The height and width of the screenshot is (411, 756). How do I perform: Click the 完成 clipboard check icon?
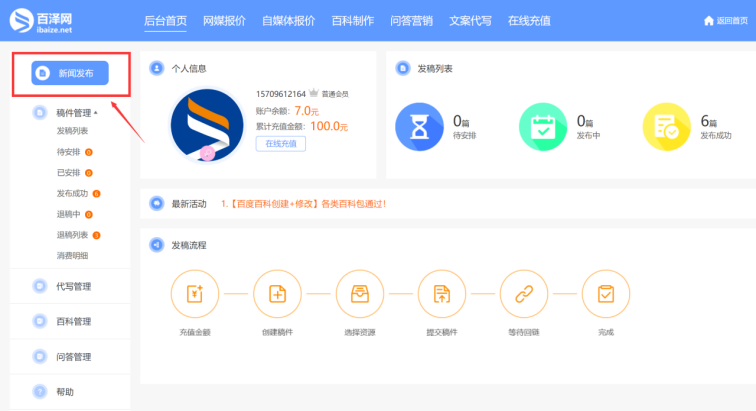(x=605, y=294)
